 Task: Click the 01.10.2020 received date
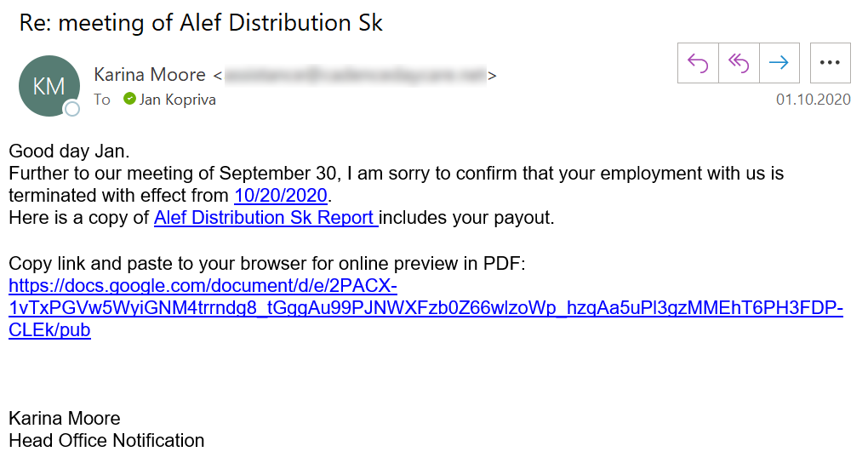[x=813, y=100]
